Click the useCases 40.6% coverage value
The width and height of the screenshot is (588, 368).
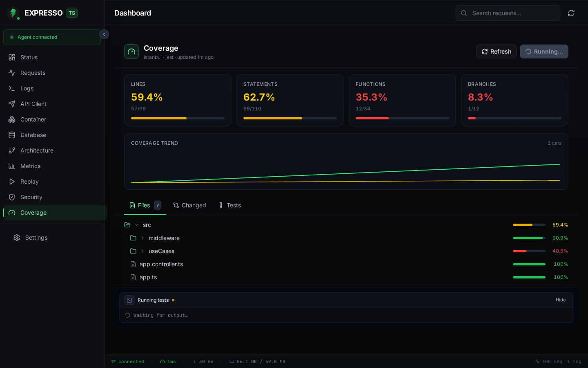pos(560,251)
